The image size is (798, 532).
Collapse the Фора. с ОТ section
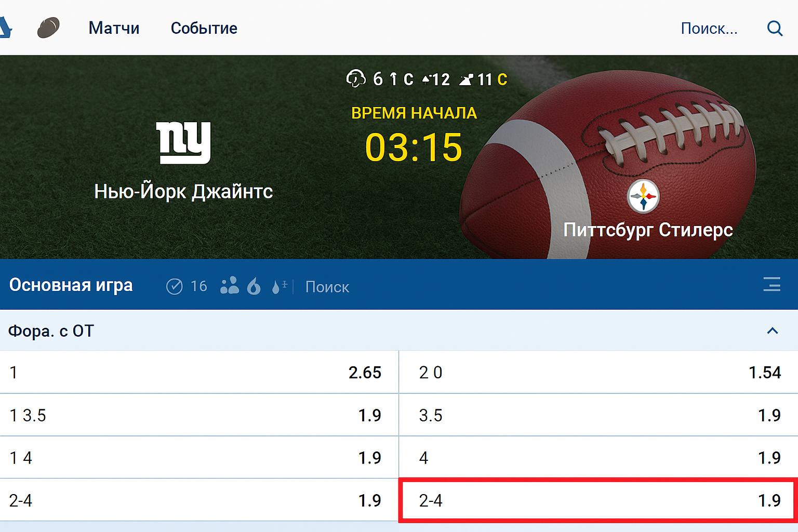pyautogui.click(x=773, y=331)
